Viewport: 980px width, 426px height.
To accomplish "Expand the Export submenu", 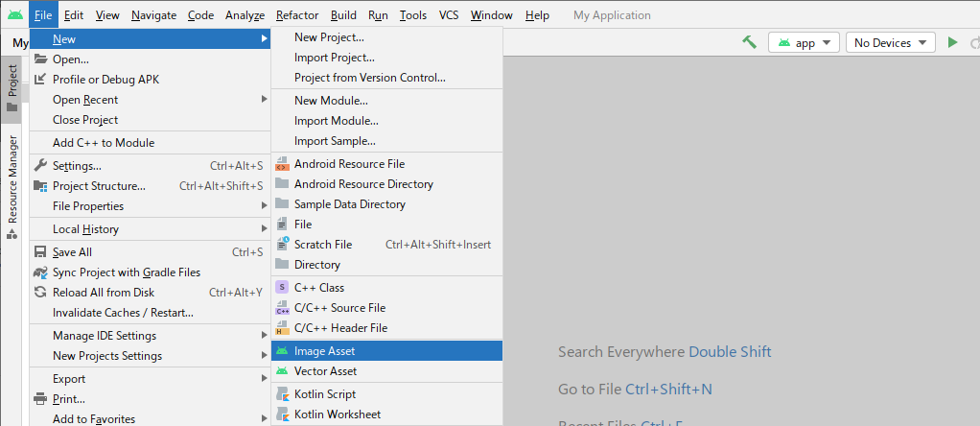I will pos(265,378).
